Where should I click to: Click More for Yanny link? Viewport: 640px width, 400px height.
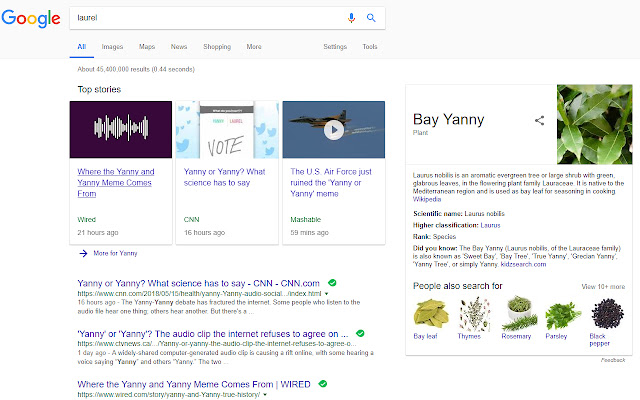tap(116, 253)
